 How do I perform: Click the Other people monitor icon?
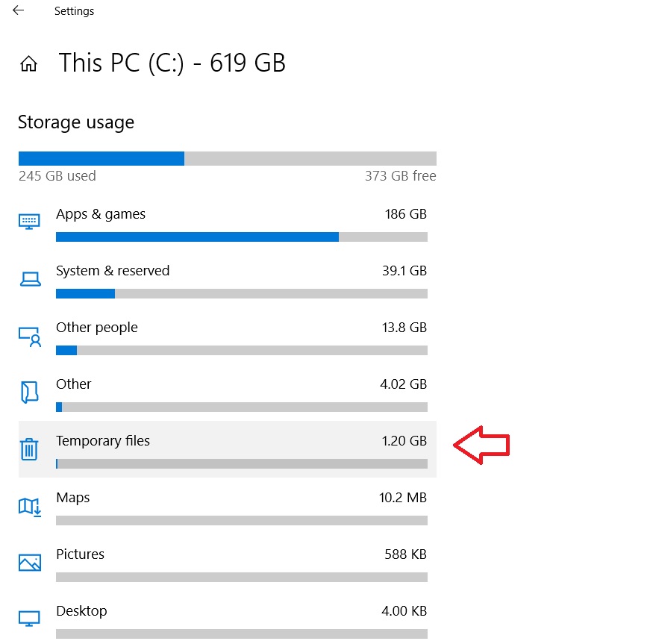pos(30,336)
